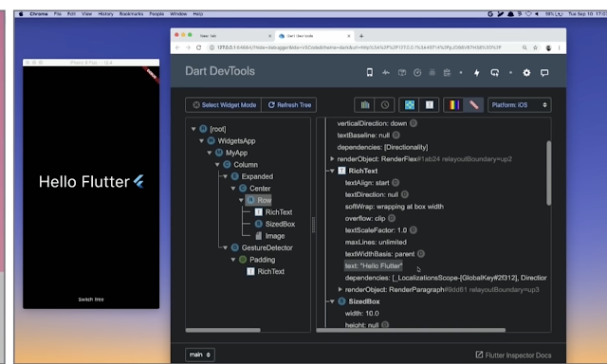
Task: Toggle Select Widget Mode
Action: (224, 105)
